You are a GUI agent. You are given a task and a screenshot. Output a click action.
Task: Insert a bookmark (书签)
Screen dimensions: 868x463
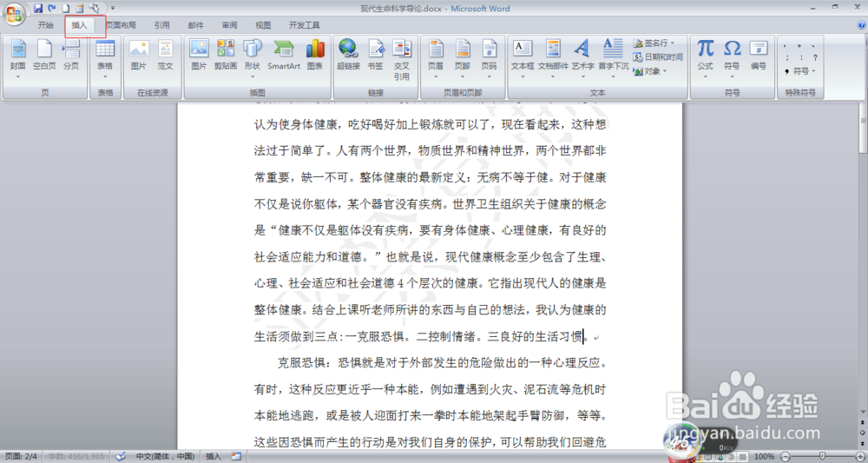point(375,56)
